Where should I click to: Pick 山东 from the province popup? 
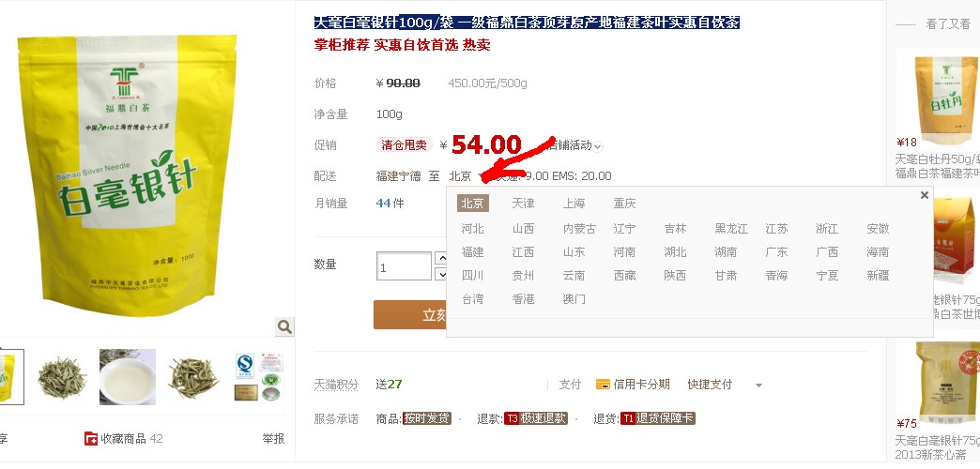point(574,251)
